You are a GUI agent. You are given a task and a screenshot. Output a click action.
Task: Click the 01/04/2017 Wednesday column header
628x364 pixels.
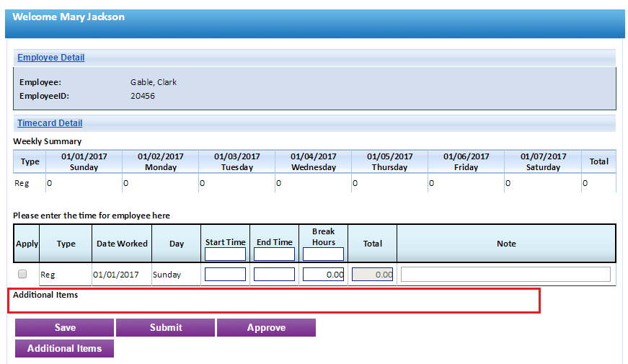[314, 161]
